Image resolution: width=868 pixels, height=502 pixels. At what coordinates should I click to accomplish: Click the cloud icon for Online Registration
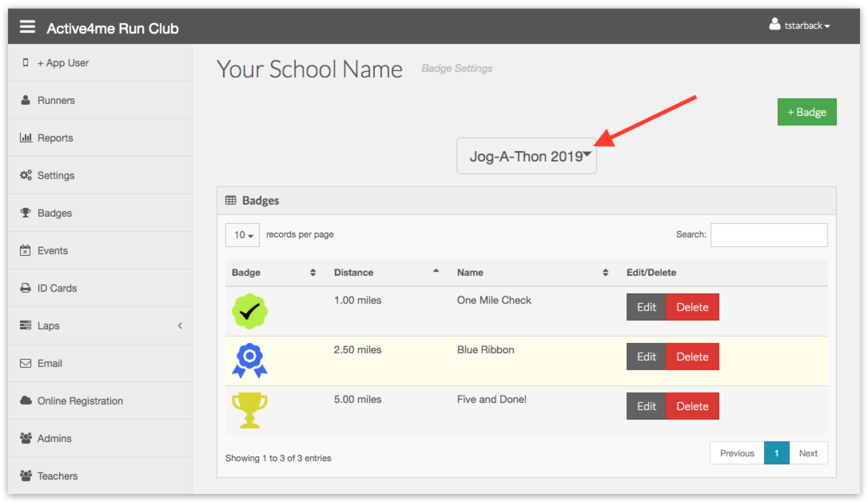coord(26,400)
